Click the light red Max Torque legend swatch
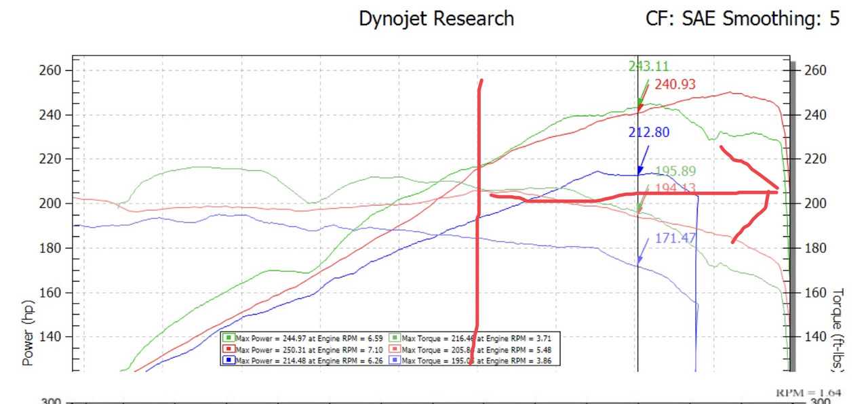Viewport: 868px width, 404px height. (x=396, y=349)
